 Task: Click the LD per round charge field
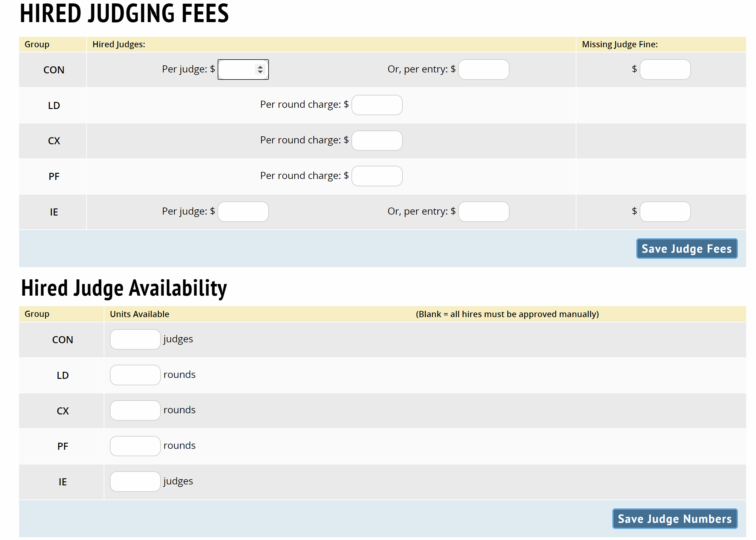pos(377,105)
